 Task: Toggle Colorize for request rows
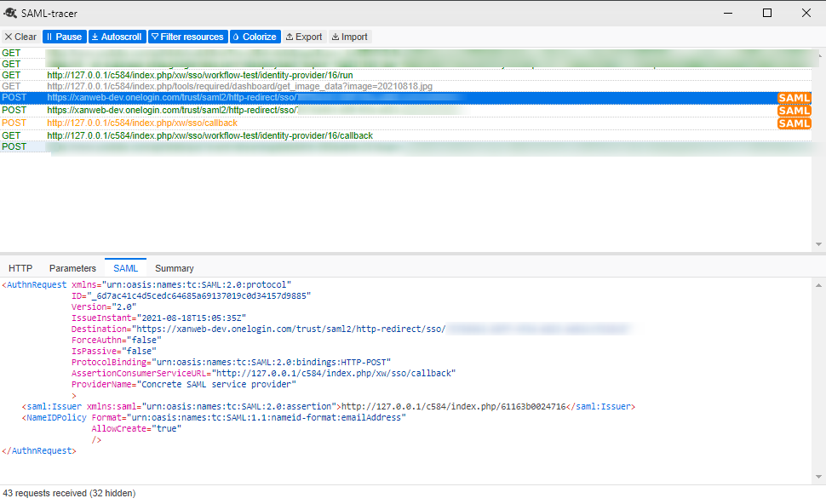coord(254,37)
